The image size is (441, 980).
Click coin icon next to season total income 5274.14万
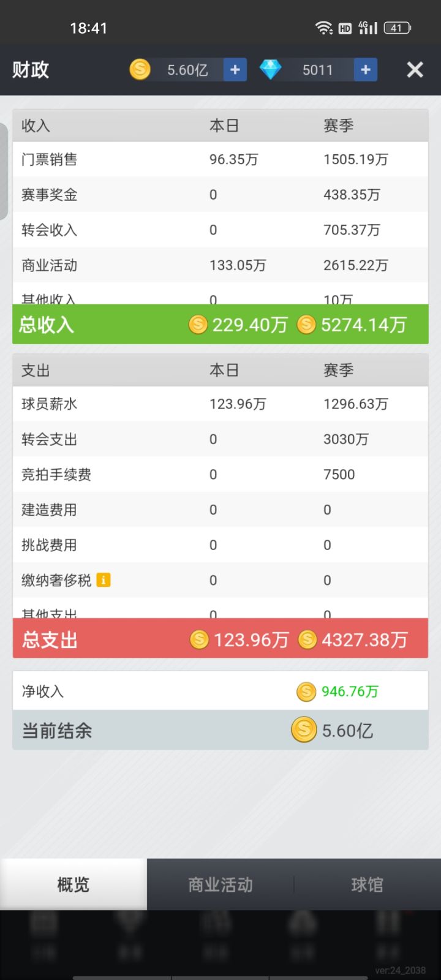click(306, 325)
